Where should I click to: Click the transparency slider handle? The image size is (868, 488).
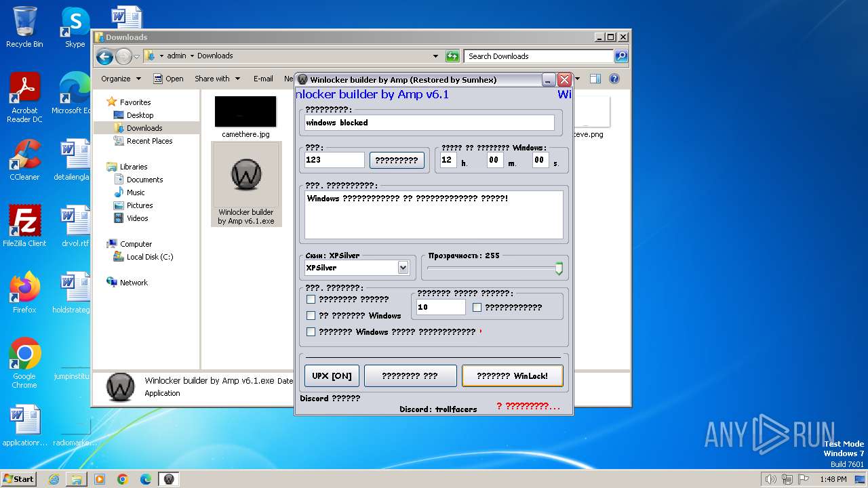pyautogui.click(x=559, y=268)
